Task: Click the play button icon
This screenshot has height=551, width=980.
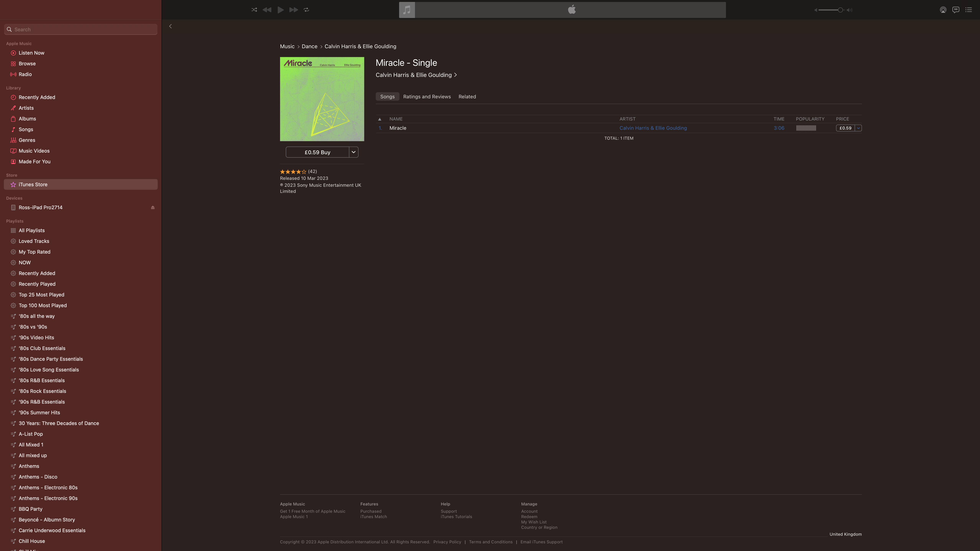Action: pyautogui.click(x=280, y=9)
